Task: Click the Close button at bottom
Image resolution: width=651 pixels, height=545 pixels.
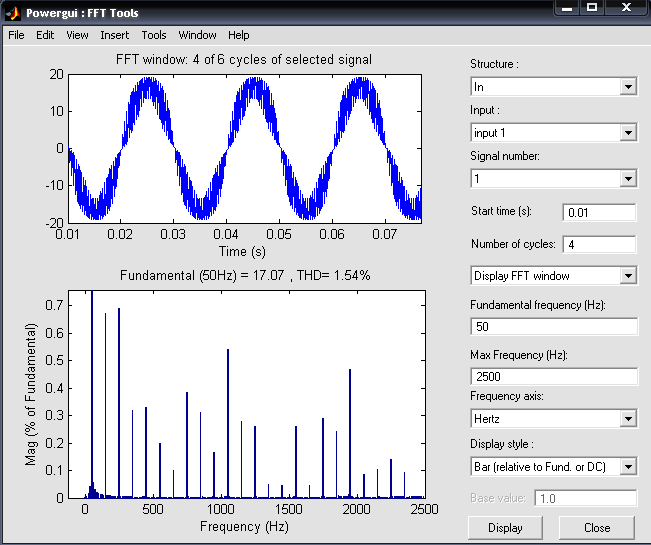Action: pos(597,528)
